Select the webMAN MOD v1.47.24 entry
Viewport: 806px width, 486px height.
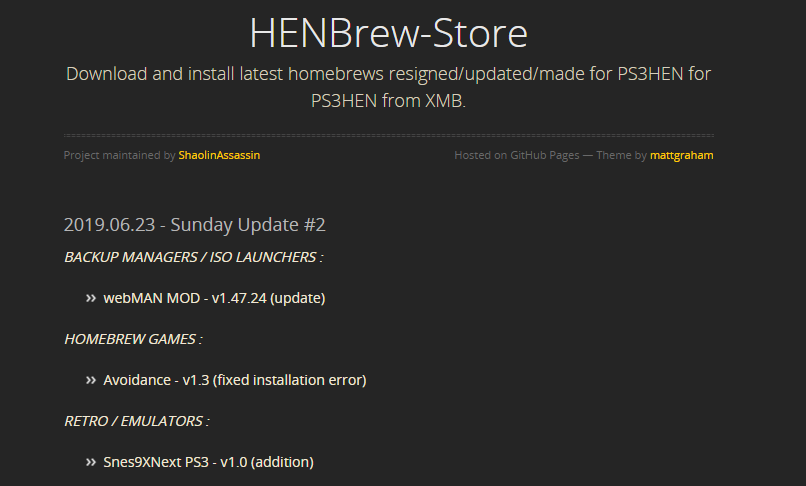[x=214, y=298]
